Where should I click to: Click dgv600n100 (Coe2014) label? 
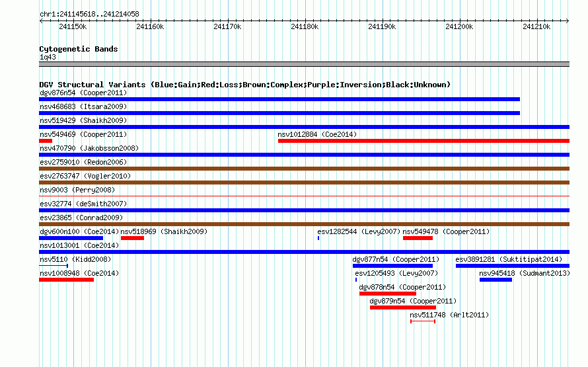[79, 231]
